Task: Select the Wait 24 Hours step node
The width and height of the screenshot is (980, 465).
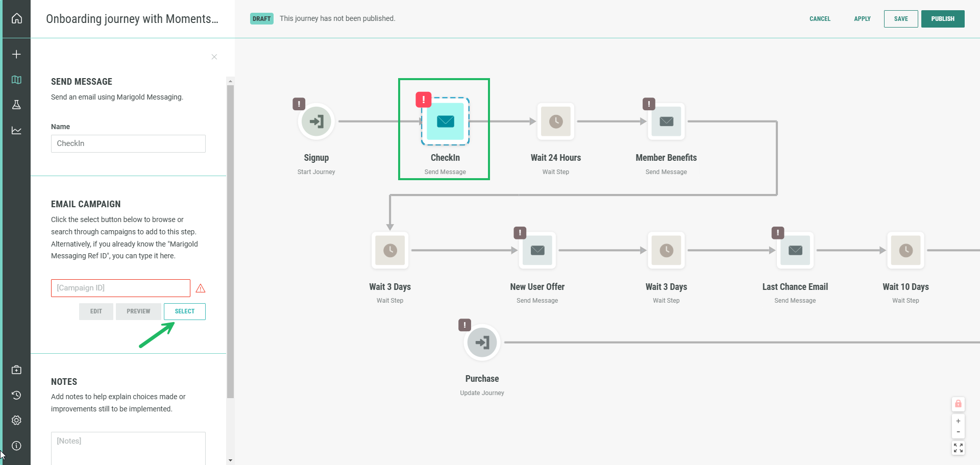Action: click(x=555, y=121)
